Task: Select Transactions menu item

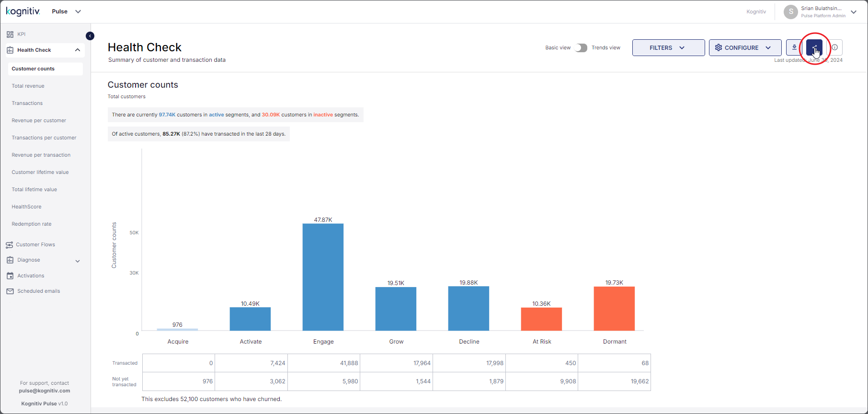Action: click(27, 103)
